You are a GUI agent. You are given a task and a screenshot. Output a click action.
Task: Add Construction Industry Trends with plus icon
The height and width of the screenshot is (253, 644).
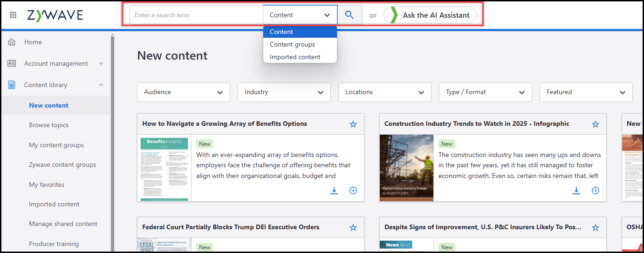click(x=596, y=191)
